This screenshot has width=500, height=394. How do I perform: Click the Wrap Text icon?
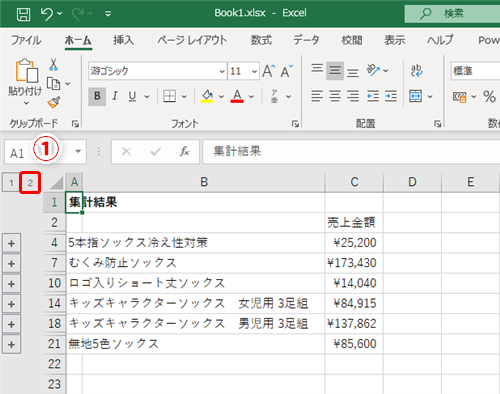(x=416, y=70)
